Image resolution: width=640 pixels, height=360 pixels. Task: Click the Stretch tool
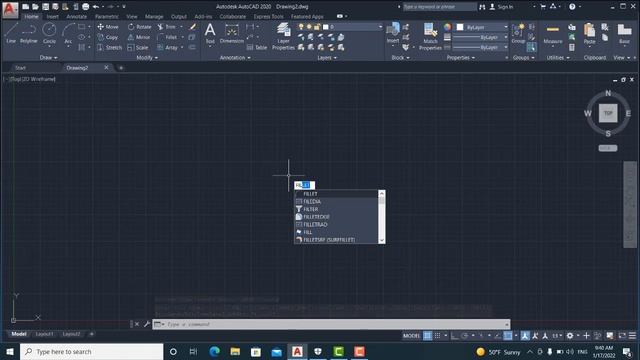click(109, 47)
